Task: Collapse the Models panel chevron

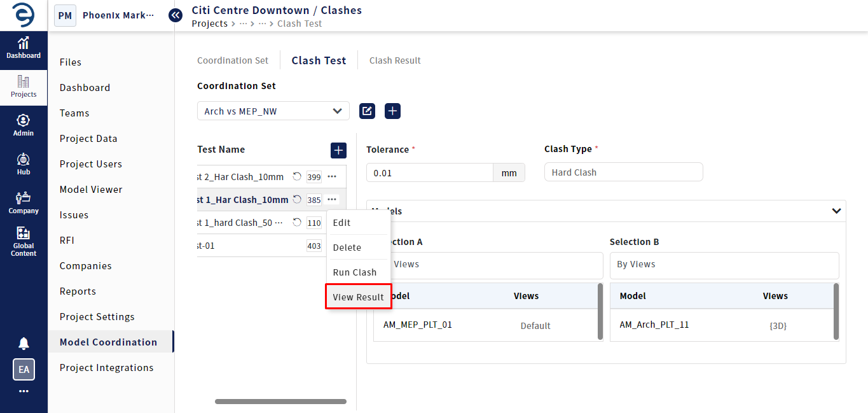Action: (x=836, y=211)
